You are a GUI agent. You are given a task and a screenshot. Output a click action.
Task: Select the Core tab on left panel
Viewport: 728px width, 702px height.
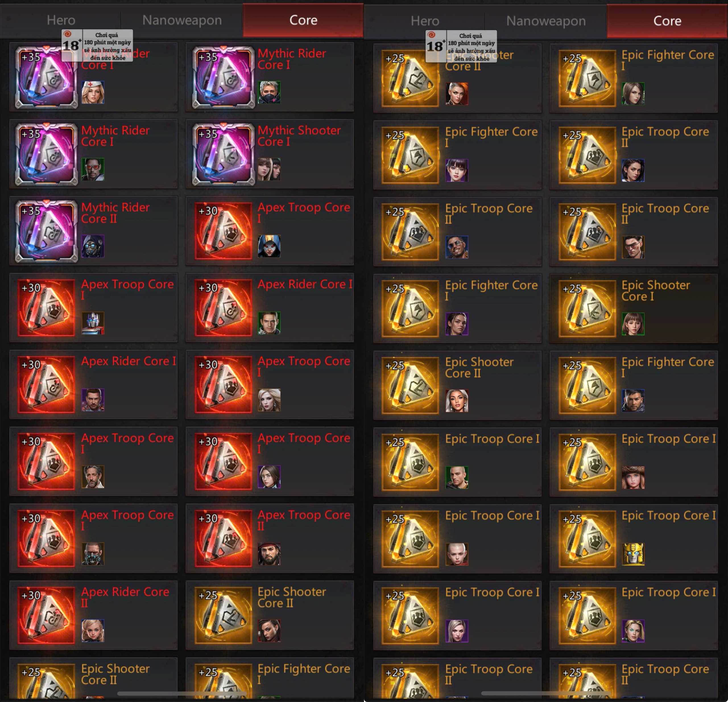(x=303, y=20)
